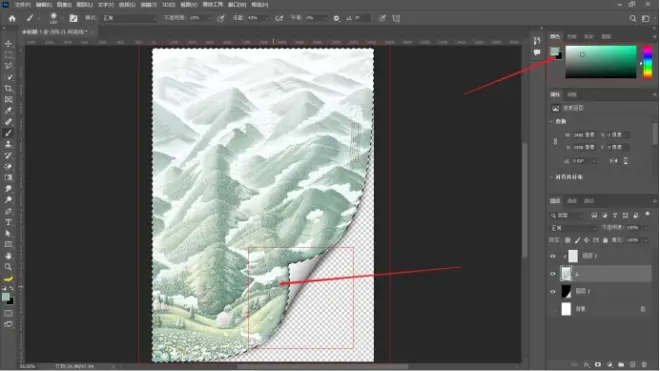The image size is (660, 371).
Task: Click the Width field in Properties
Action: 583,135
